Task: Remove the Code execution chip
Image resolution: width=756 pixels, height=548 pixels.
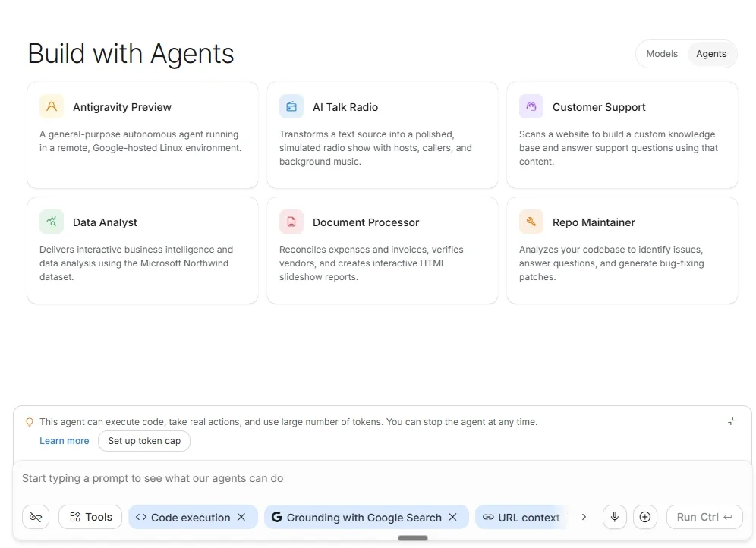Action: [x=241, y=517]
